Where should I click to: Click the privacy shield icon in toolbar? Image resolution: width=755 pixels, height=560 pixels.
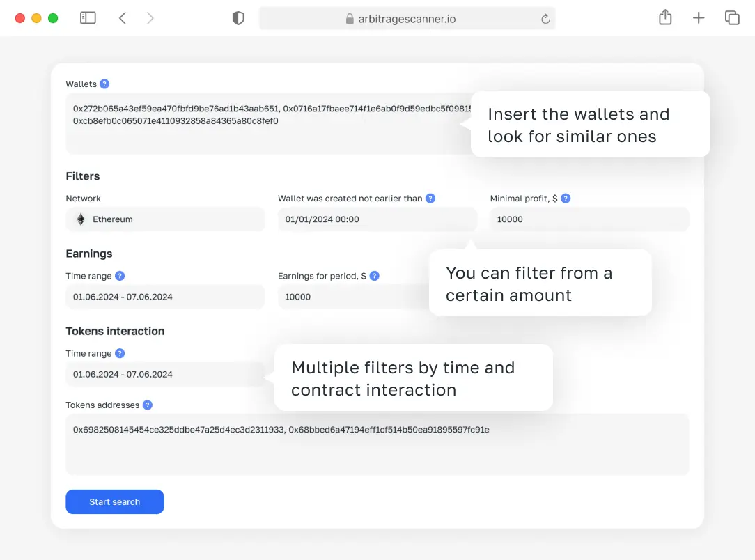(238, 19)
